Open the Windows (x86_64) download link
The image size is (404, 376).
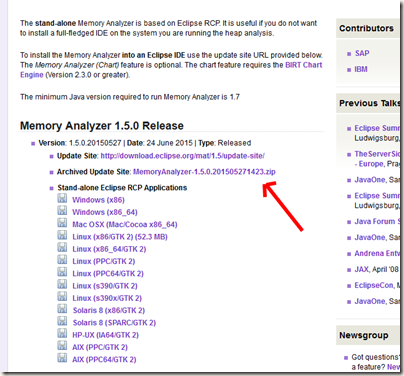click(105, 212)
